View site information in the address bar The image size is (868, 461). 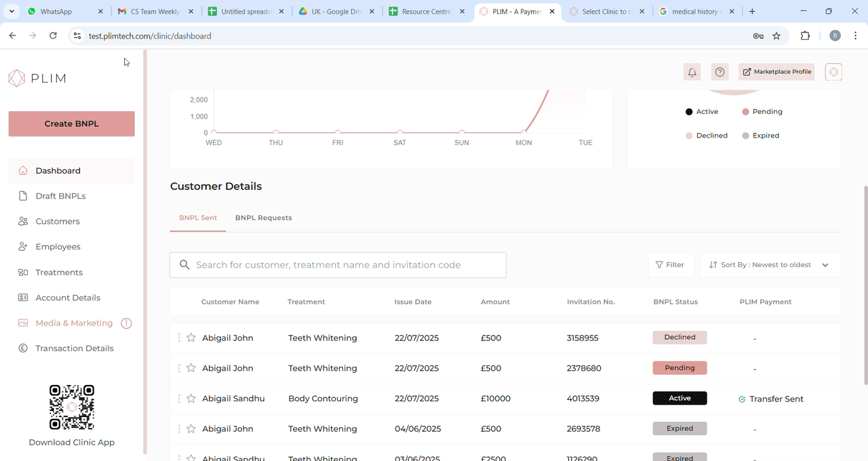[77, 36]
